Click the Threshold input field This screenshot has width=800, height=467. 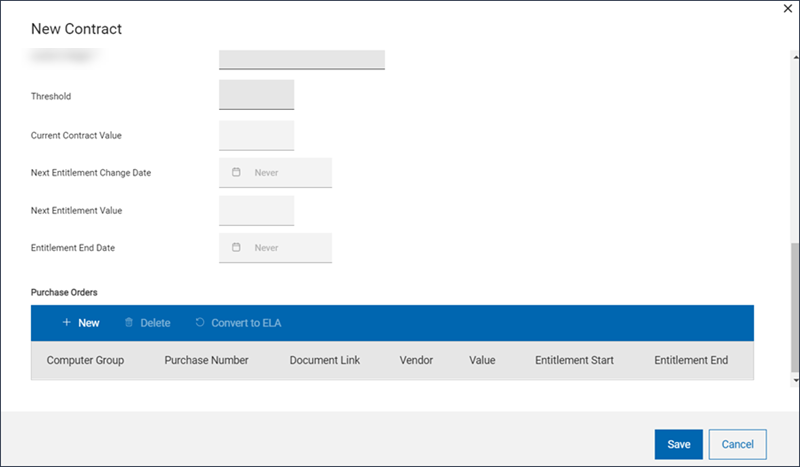click(256, 95)
